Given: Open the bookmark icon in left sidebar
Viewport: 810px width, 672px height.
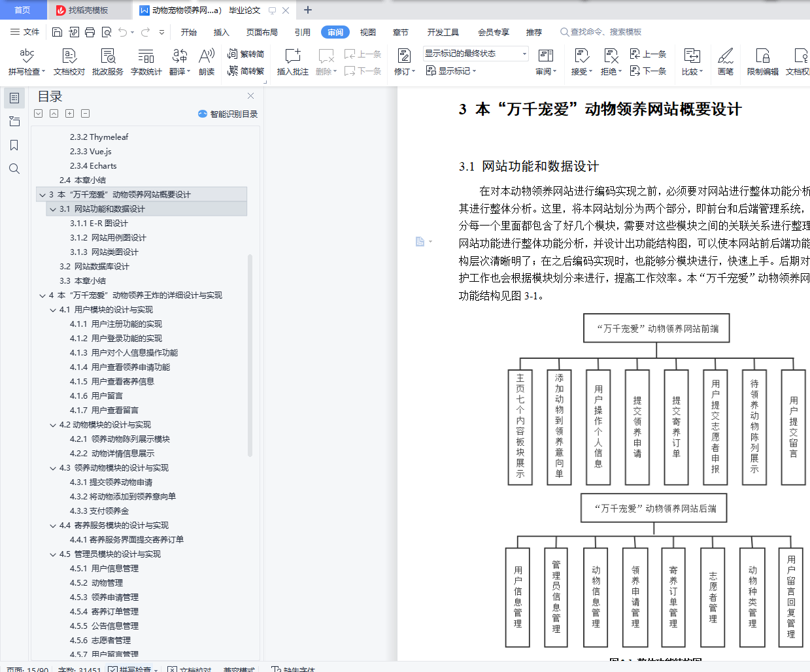Looking at the screenshot, I should pyautogui.click(x=14, y=145).
